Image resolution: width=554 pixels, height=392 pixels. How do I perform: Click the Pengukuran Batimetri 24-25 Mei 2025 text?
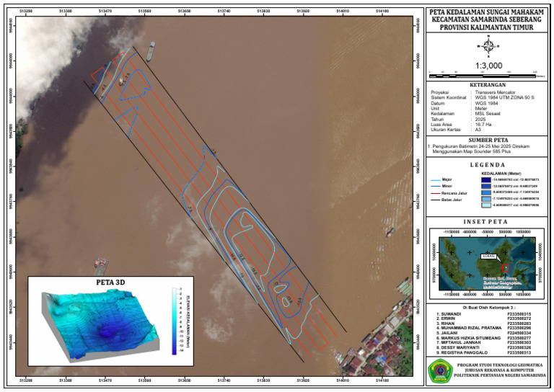click(481, 146)
